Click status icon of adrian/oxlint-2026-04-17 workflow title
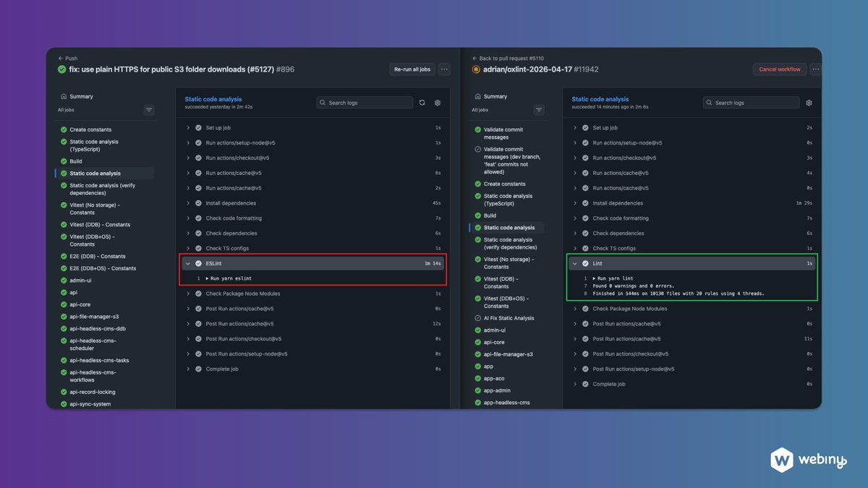Viewport: 868px width, 488px height. tap(476, 69)
